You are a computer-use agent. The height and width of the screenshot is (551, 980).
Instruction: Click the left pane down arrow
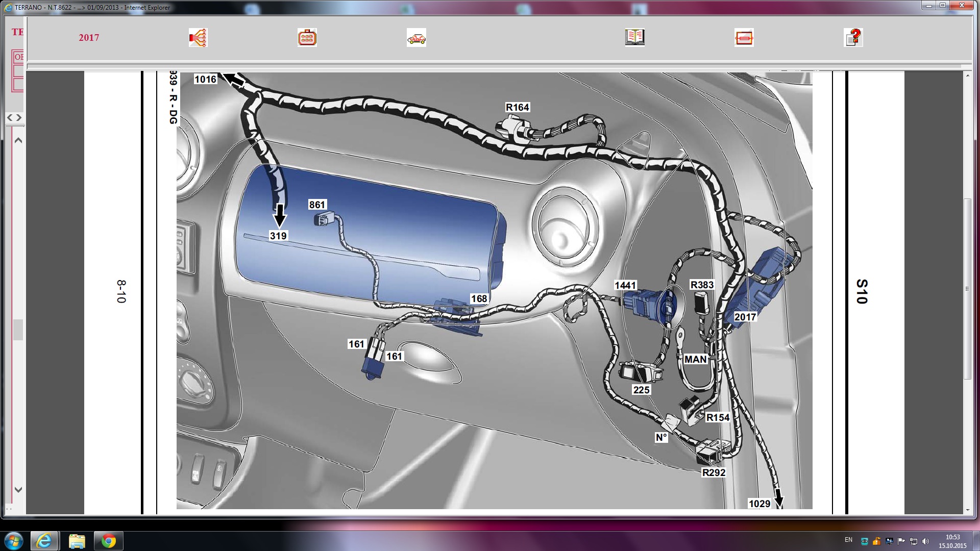[18, 490]
